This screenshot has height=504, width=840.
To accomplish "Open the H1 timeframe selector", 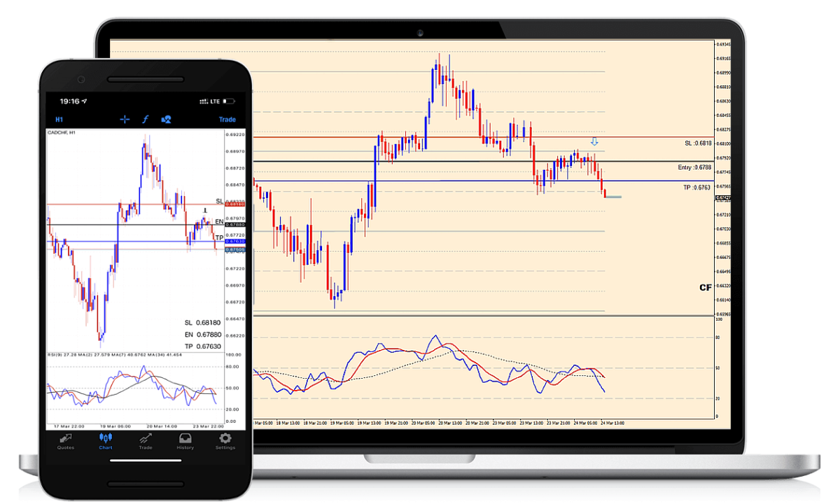I will (59, 120).
